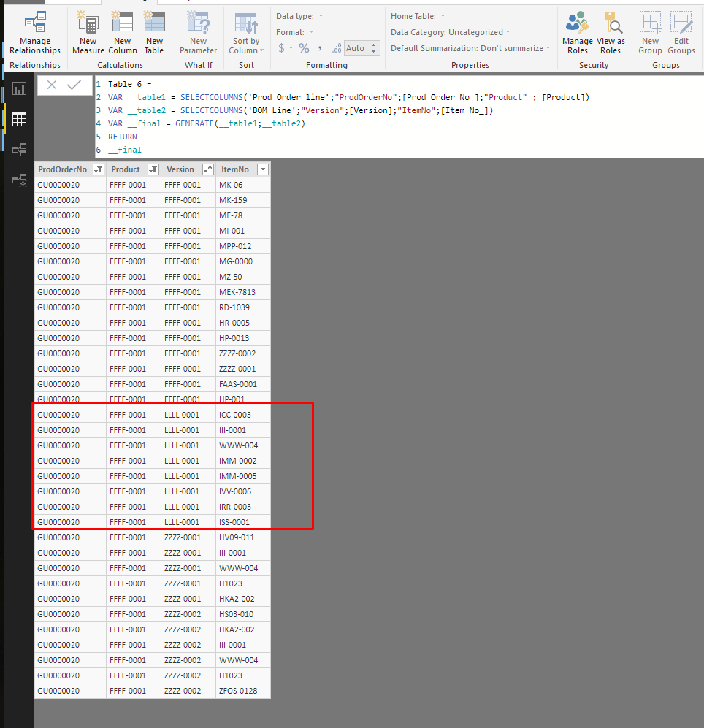704x728 pixels.
Task: Click cell RD-1039 in ItemNo column
Action: pyautogui.click(x=243, y=307)
